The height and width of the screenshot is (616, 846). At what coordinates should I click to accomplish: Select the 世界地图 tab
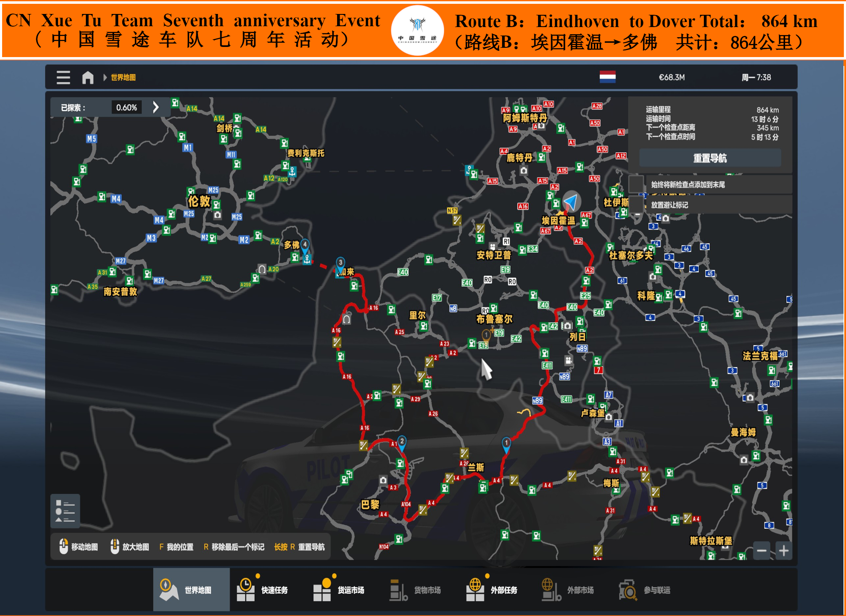pyautogui.click(x=191, y=589)
